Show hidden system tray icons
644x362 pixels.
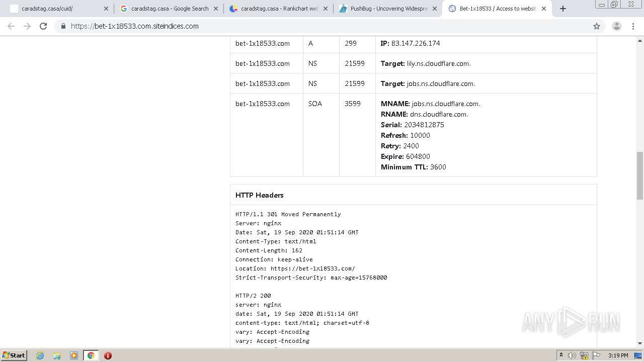coord(561,355)
